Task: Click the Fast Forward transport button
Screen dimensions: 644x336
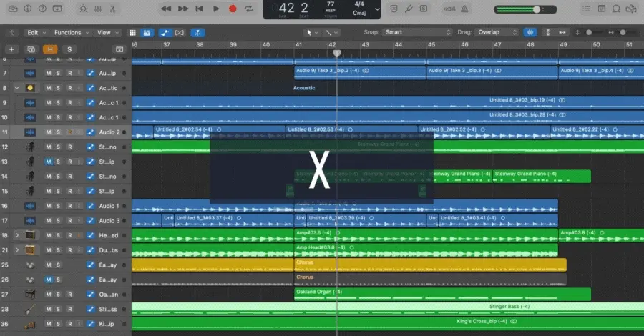Action: 182,9
